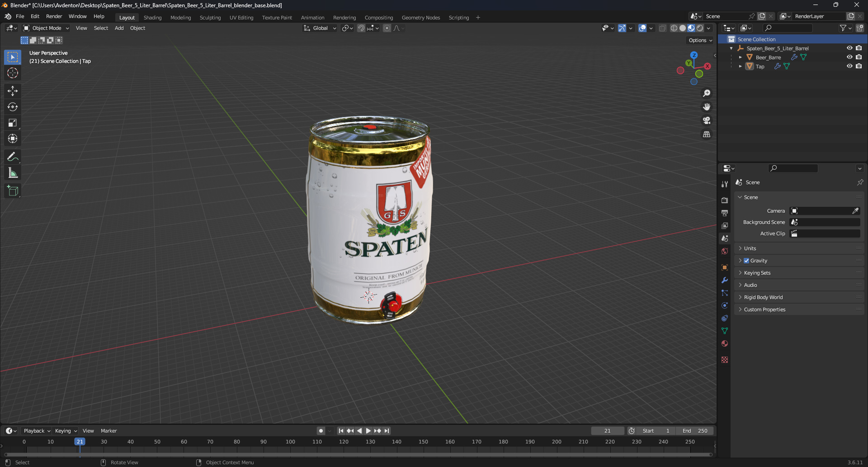
Task: Open the Object Data properties tab
Action: coord(725,331)
